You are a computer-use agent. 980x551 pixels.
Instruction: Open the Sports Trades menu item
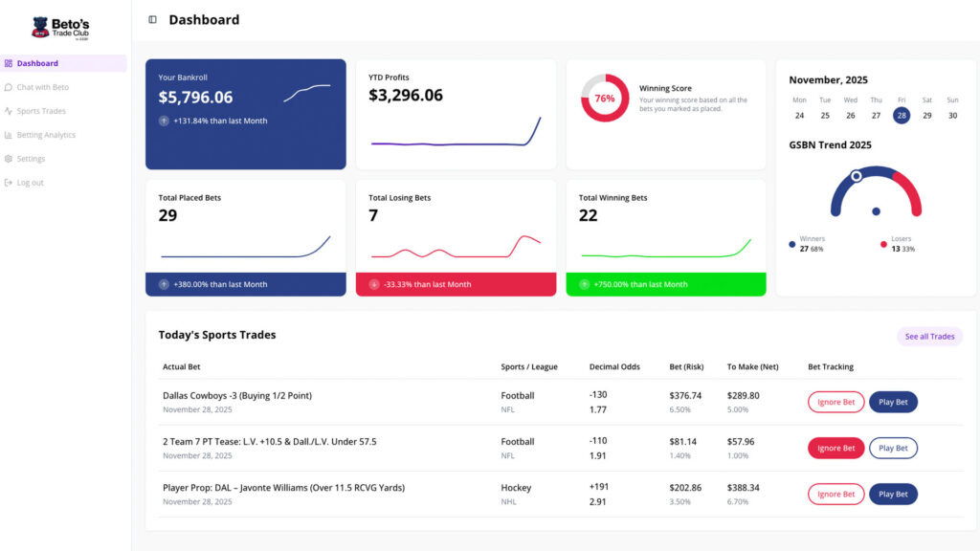pyautogui.click(x=41, y=111)
